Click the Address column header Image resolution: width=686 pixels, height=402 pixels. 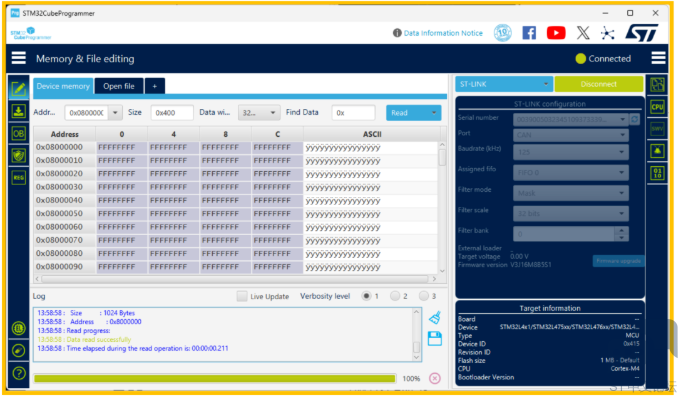65,134
